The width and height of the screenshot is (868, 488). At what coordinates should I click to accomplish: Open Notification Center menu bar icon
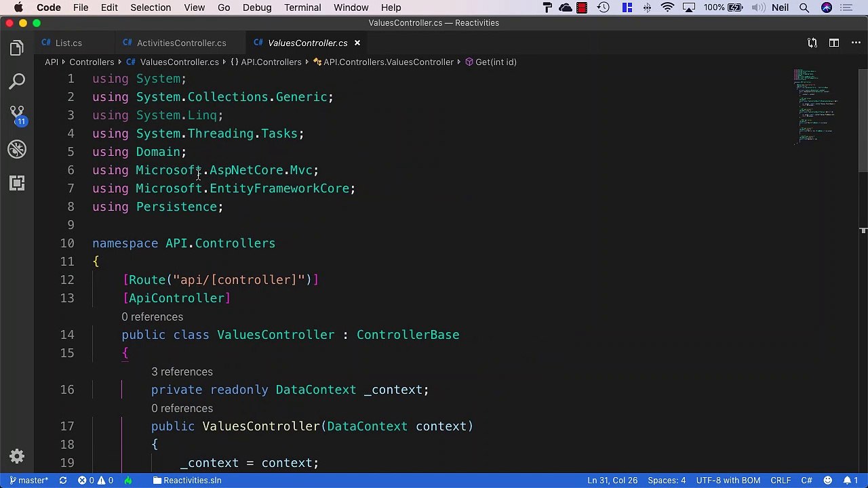(846, 7)
